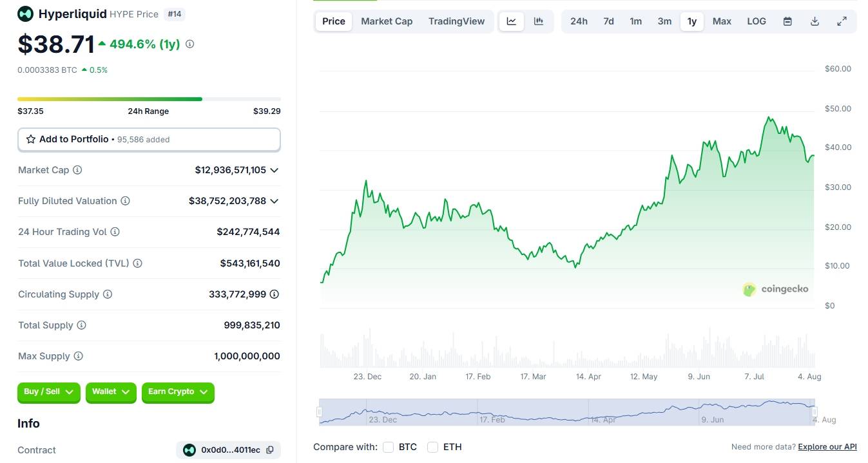Screen dimensions: 868x463
Task: Click the $38.71 price text
Action: [x=56, y=44]
